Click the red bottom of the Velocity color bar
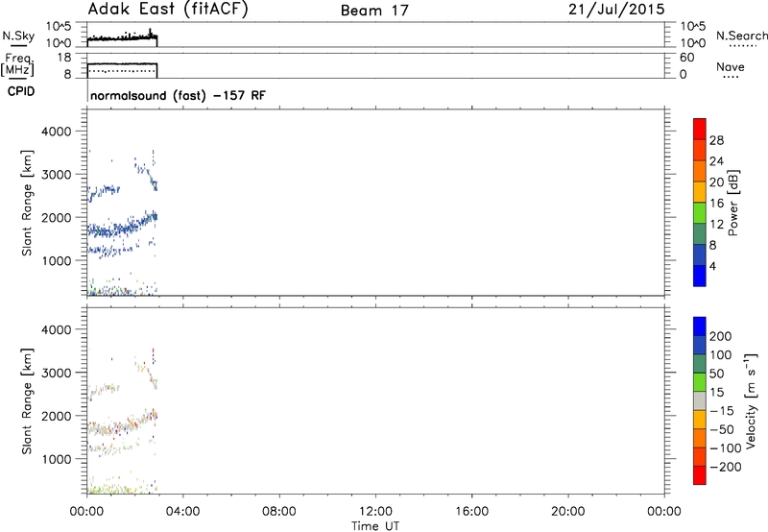This screenshot has width=768, height=532. tap(700, 475)
